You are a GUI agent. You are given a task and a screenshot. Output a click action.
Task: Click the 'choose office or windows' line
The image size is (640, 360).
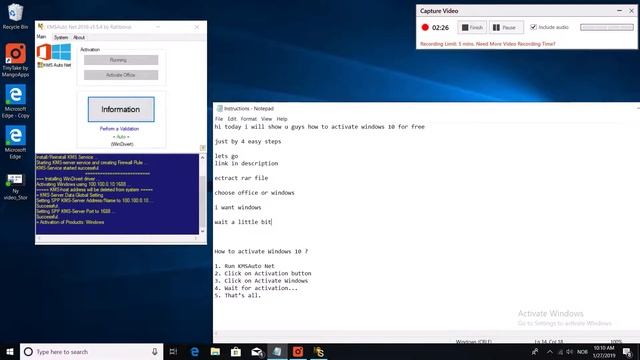tap(254, 192)
